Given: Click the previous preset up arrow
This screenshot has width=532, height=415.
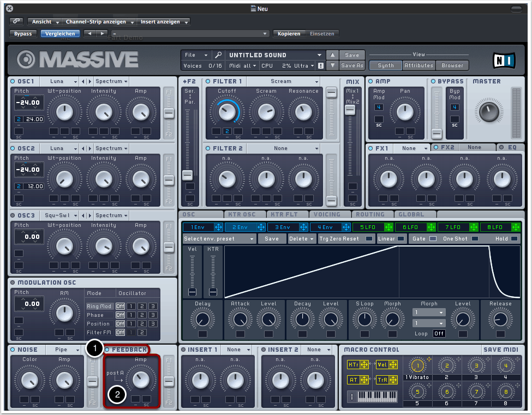Looking at the screenshot, I should tap(332, 55).
